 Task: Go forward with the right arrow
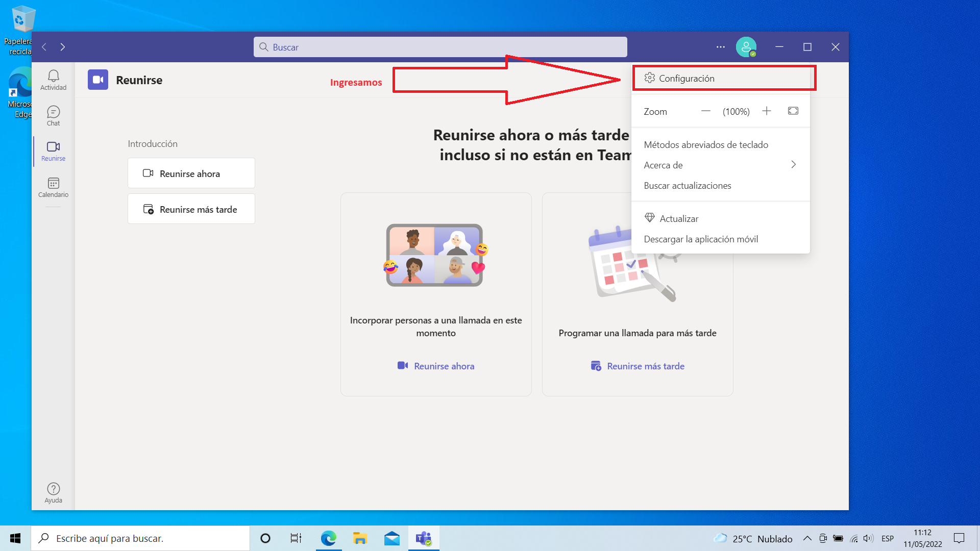pos(63,47)
